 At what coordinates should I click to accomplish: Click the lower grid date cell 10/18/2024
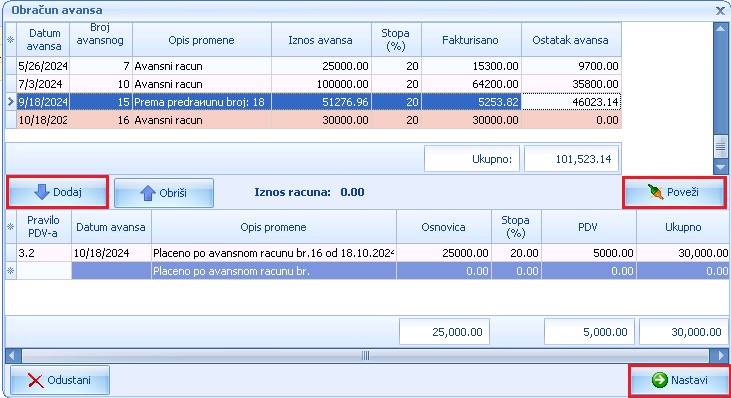[x=111, y=253]
